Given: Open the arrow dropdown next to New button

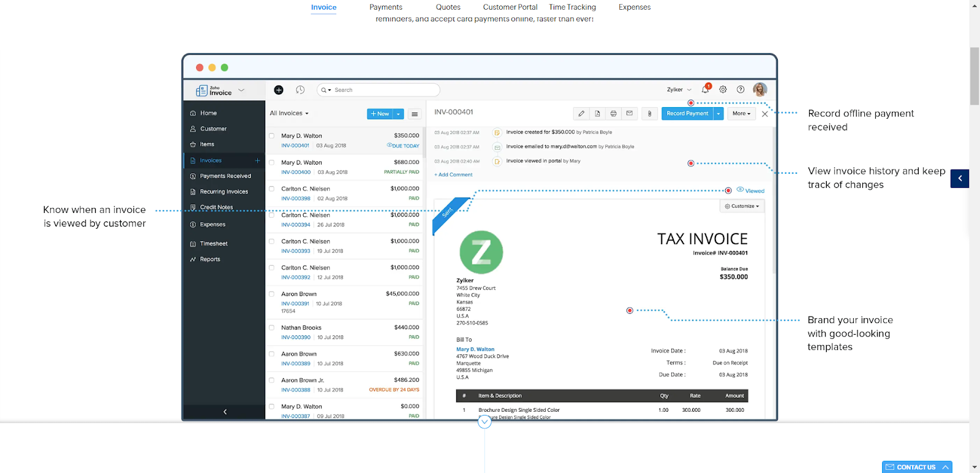Looking at the screenshot, I should click(398, 114).
